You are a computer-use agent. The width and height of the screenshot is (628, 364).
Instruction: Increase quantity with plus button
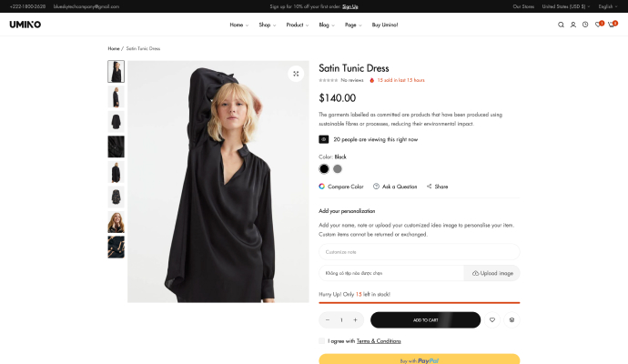[x=355, y=319]
